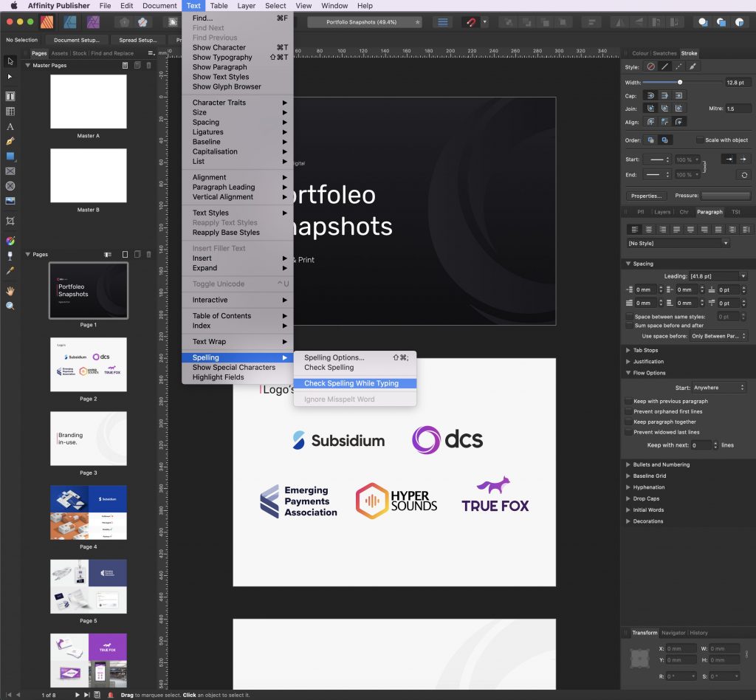Open stroke Properties button
756x700 pixels.
[x=647, y=196]
